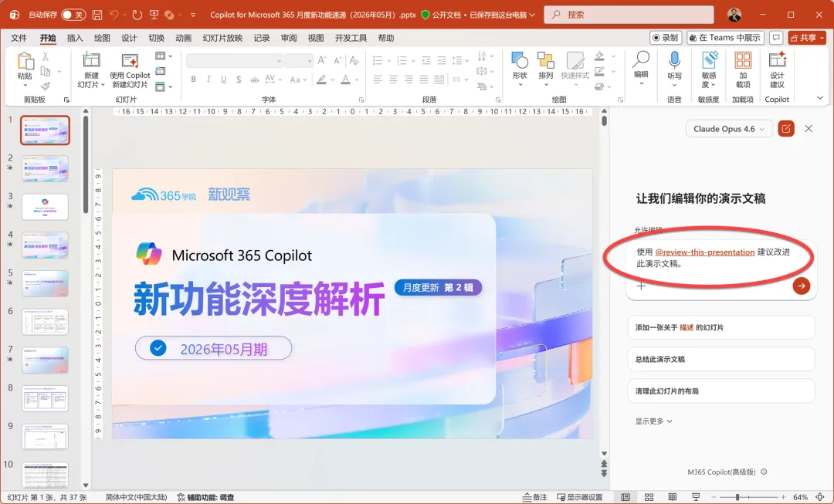
Task: Click the @review-this-presentation link
Action: (705, 252)
